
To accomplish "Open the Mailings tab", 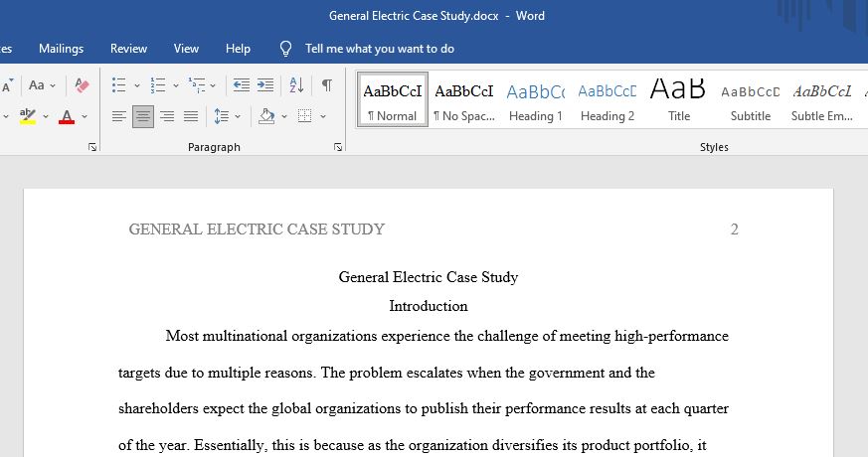I will [x=61, y=49].
